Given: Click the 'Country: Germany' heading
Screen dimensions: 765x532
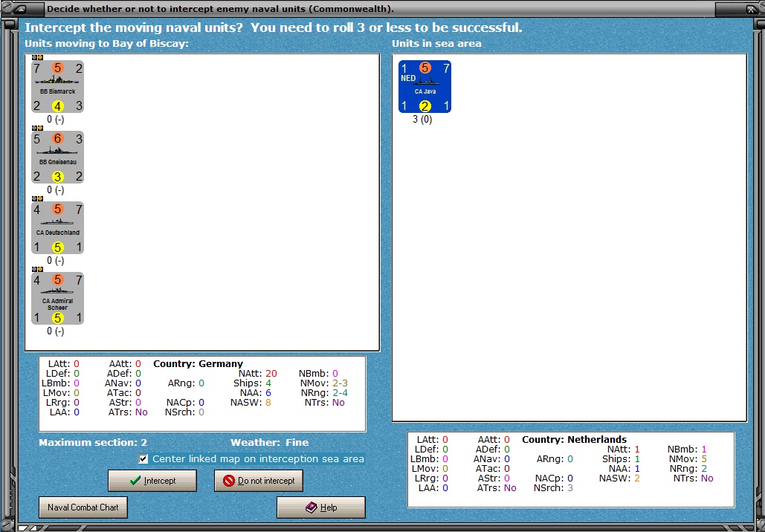Looking at the screenshot, I should click(198, 364).
